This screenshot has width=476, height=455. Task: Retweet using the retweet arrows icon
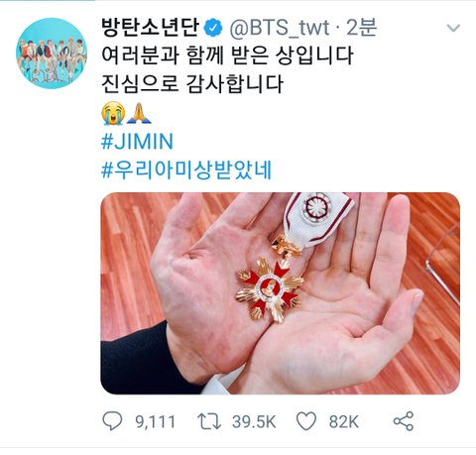tap(209, 421)
